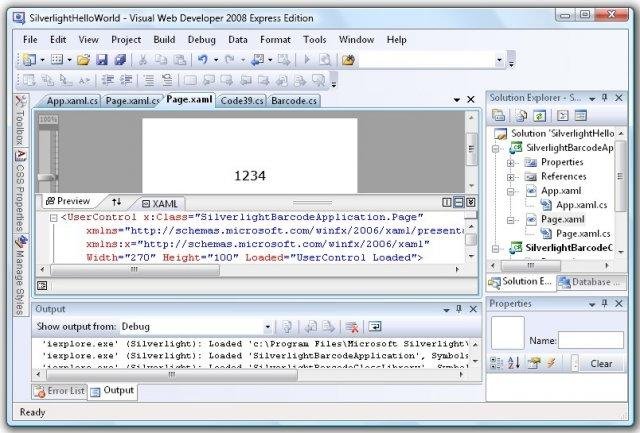Open the Error List tab
Screen dimensions: 640x433
pyautogui.click(x=60, y=391)
